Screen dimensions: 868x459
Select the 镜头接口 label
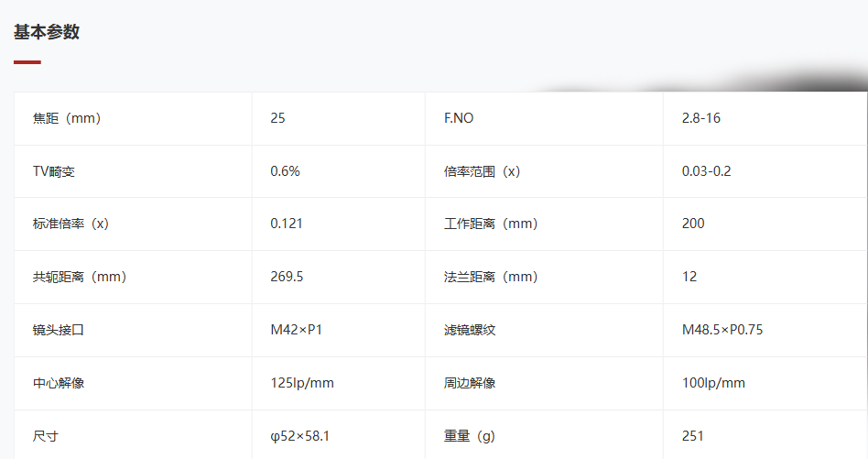pyautogui.click(x=58, y=330)
